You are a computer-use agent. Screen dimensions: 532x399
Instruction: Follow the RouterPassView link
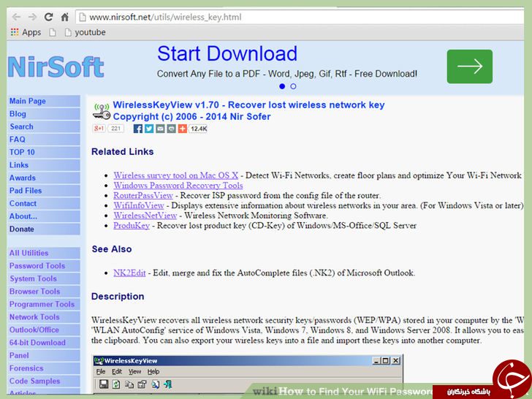tap(143, 195)
